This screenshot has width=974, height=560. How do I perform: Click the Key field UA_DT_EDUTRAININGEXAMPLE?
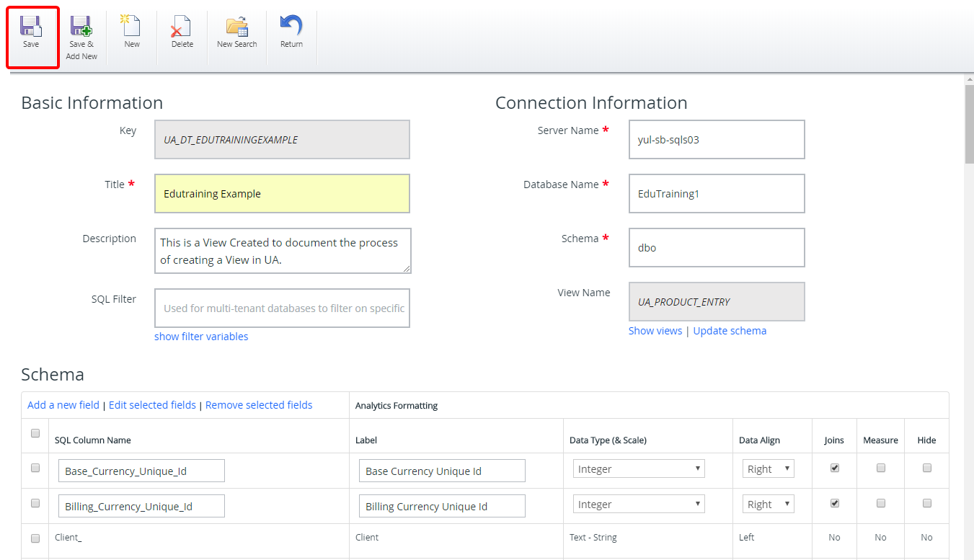coord(282,139)
